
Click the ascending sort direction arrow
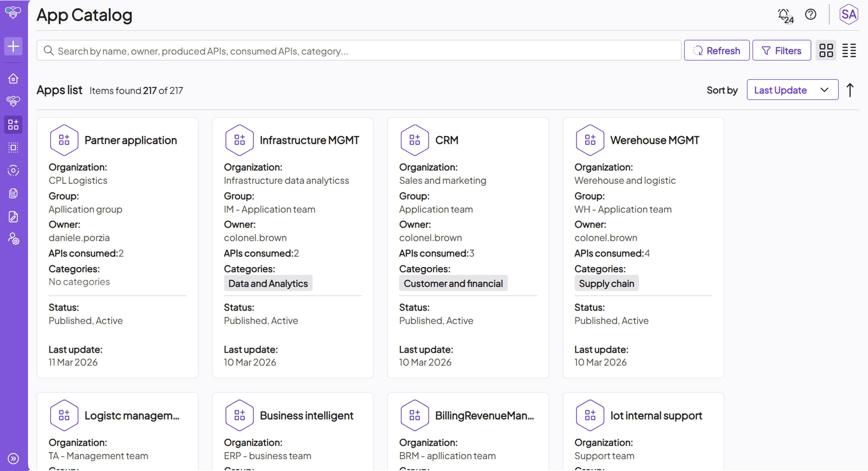tap(849, 90)
